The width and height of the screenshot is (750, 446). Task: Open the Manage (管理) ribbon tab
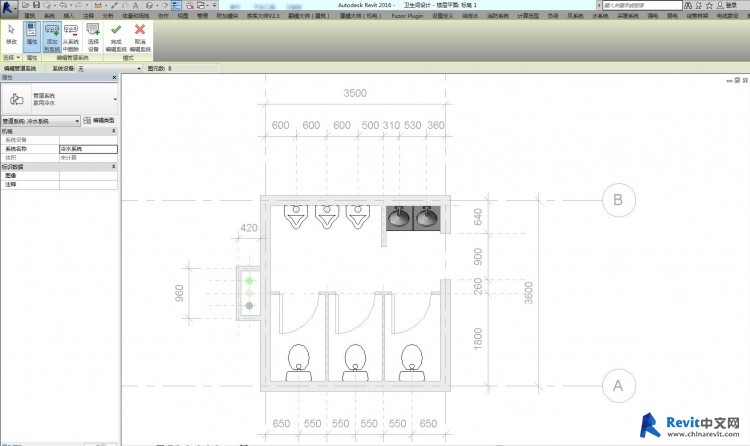click(202, 16)
